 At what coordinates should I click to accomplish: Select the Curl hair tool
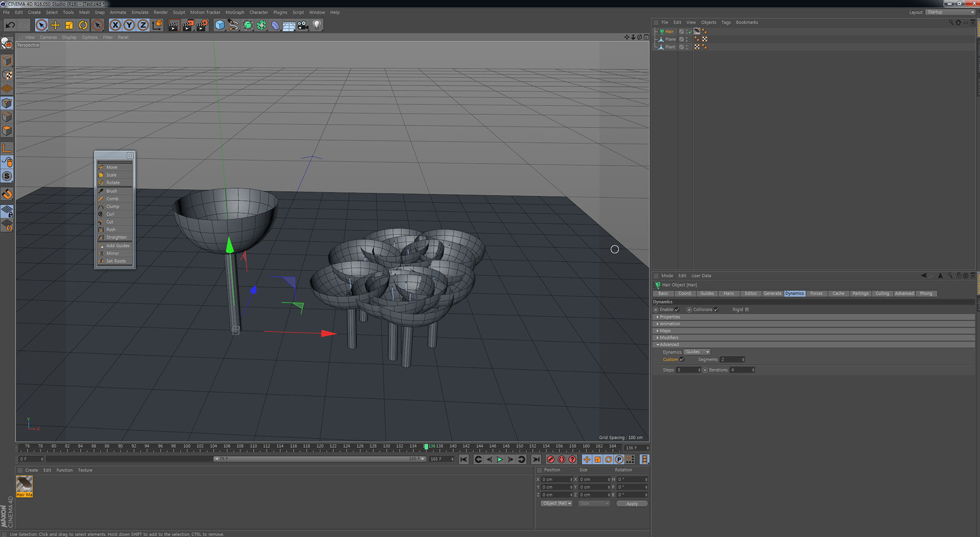point(115,214)
